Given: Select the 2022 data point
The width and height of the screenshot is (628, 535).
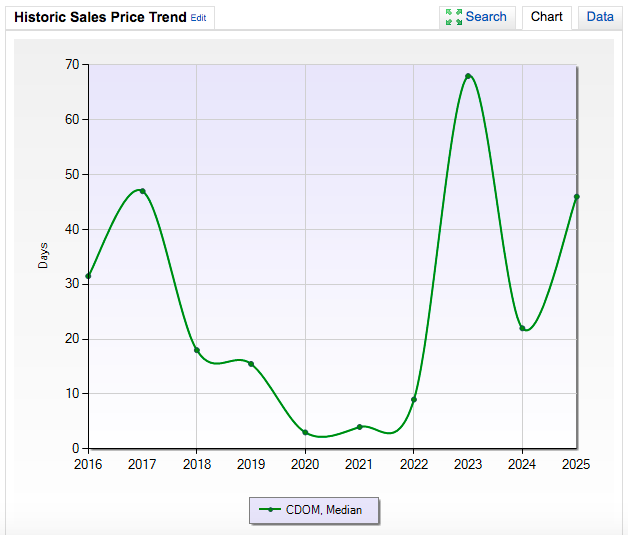Looking at the screenshot, I should click(x=414, y=400).
